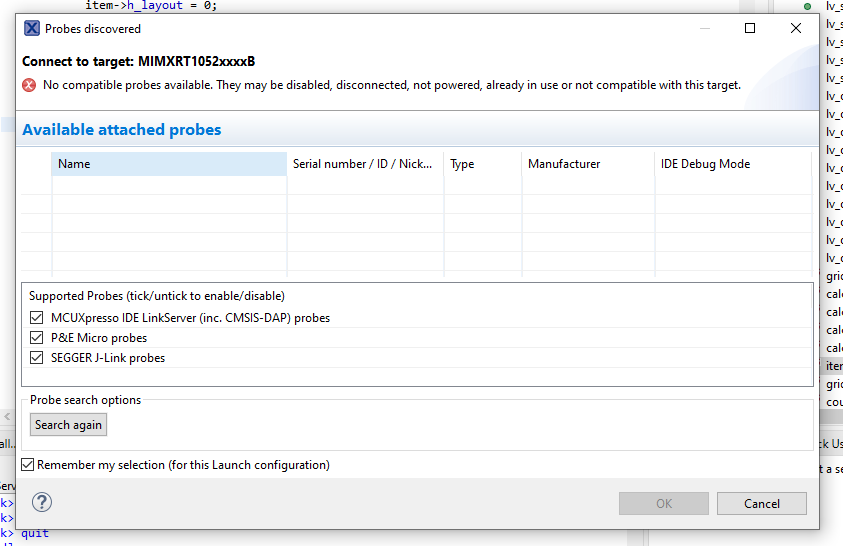The width and height of the screenshot is (843, 546).
Task: Click the greyed-out OK button
Action: (663, 504)
